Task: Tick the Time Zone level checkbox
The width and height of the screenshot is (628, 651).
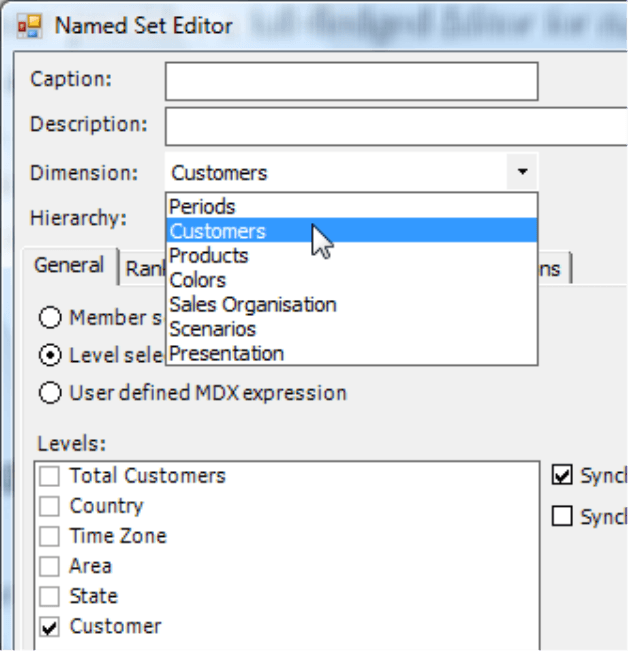Action: tap(50, 537)
